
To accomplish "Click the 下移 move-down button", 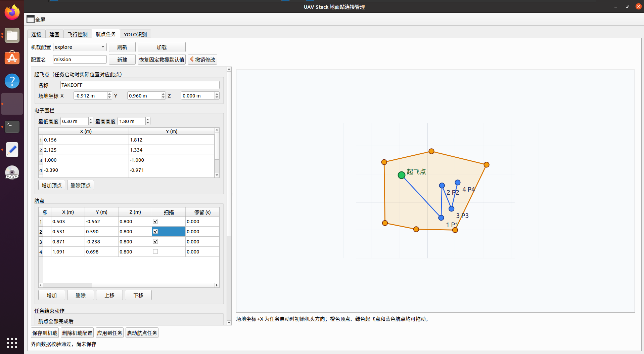I will click(x=138, y=295).
